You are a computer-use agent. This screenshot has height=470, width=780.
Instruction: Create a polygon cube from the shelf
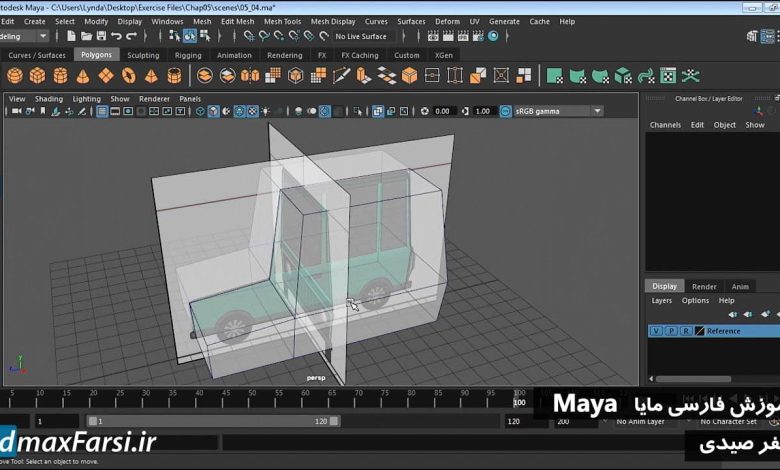(x=38, y=76)
